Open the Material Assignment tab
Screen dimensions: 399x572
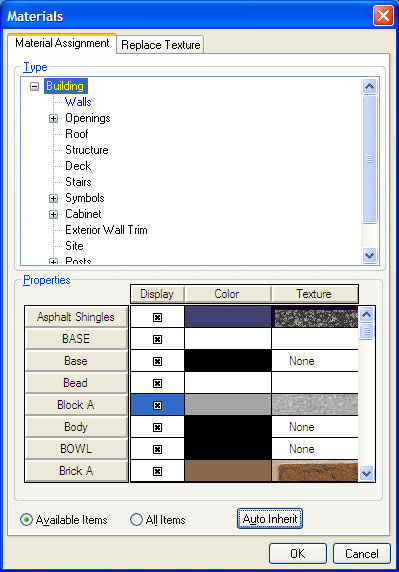pyautogui.click(x=62, y=43)
